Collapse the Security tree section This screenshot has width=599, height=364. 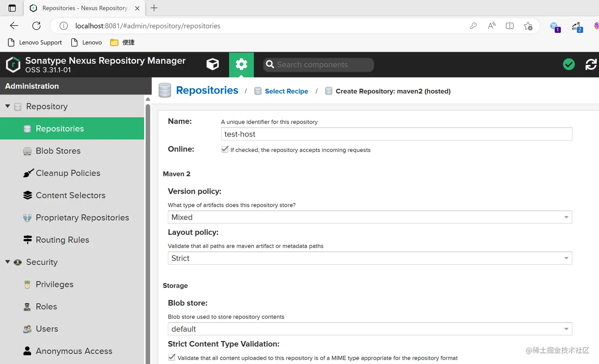coord(8,262)
